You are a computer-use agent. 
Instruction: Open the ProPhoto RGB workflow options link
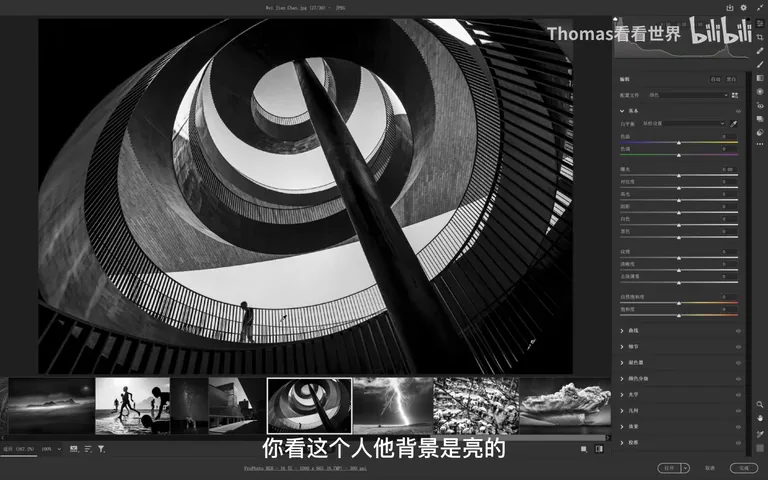click(x=305, y=468)
